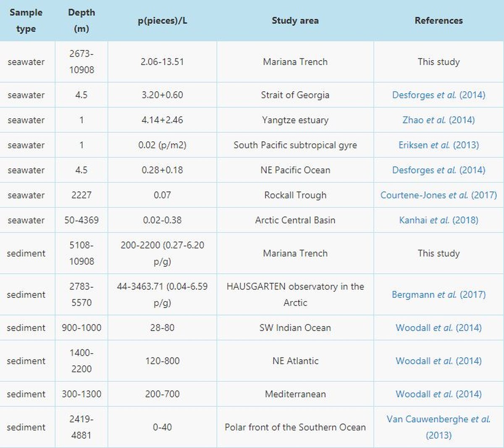Select the "2419-4881" depth range
This screenshot has height=448, width=504.
click(81, 427)
